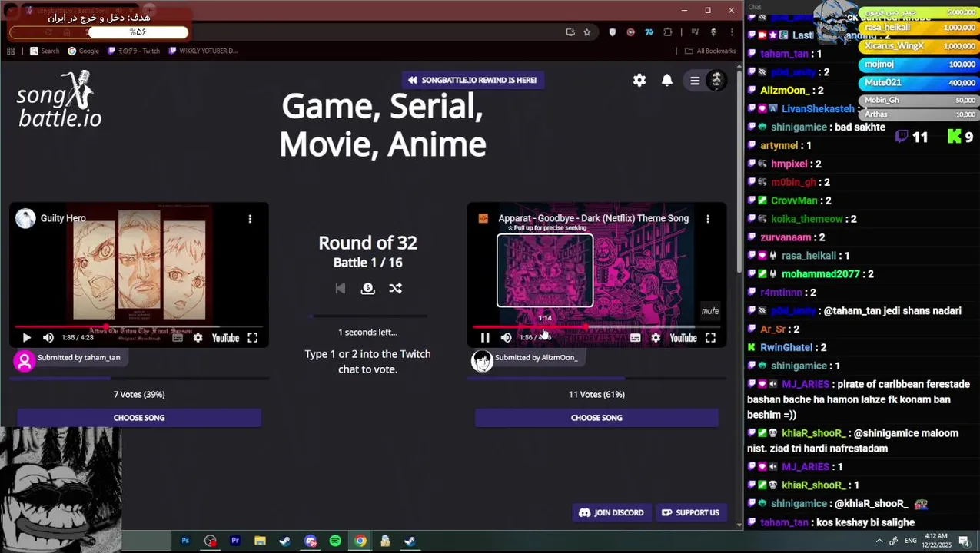The height and width of the screenshot is (553, 980).
Task: Seek on Guilty Hero progress bar
Action: (x=139, y=327)
